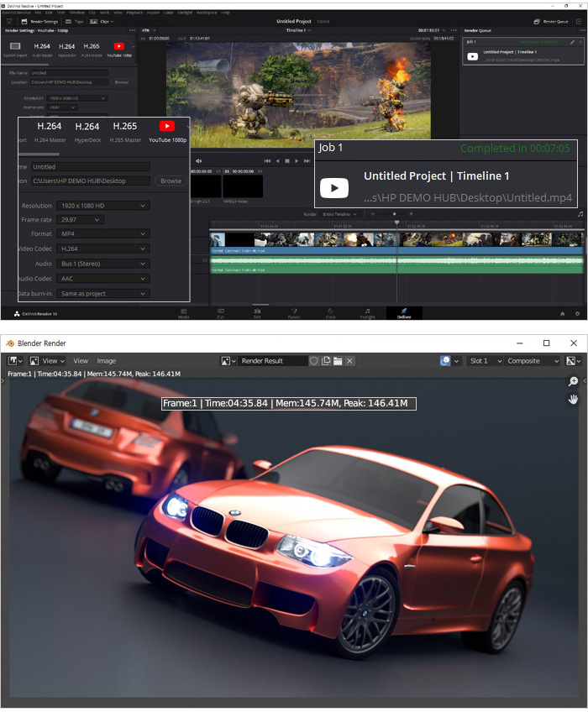
Task: Switch to the Color page tab
Action: point(330,313)
